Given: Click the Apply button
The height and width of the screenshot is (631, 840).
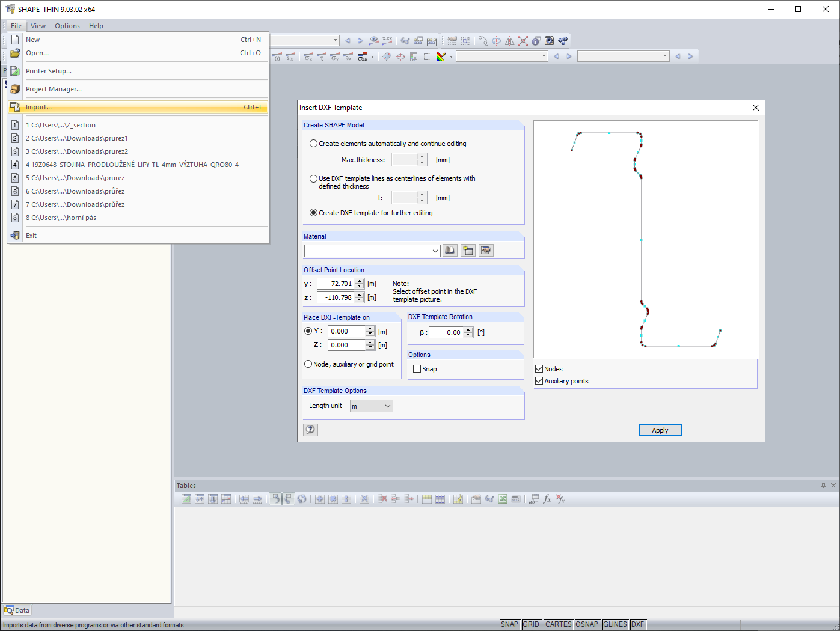Looking at the screenshot, I should tap(660, 430).
